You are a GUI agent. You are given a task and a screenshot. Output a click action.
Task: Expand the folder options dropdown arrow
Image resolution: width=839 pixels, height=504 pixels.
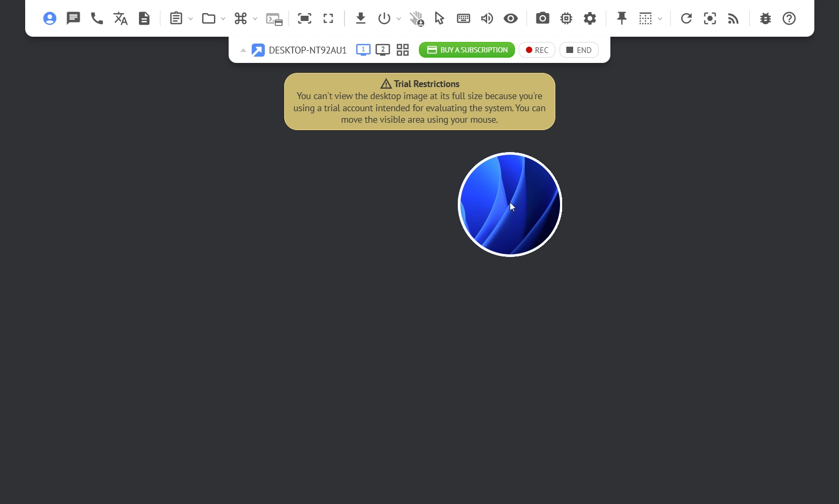pyautogui.click(x=223, y=19)
